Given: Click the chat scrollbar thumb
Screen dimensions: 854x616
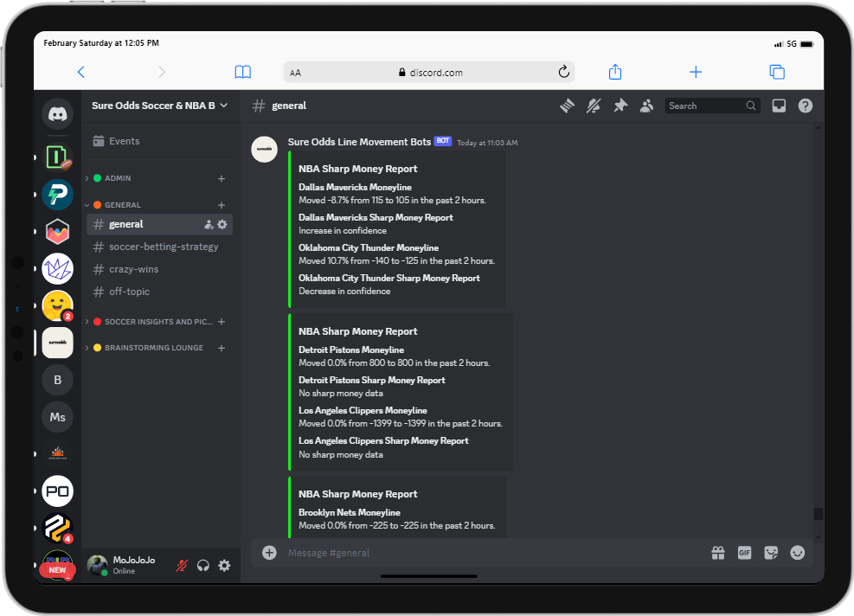Looking at the screenshot, I should 818,514.
